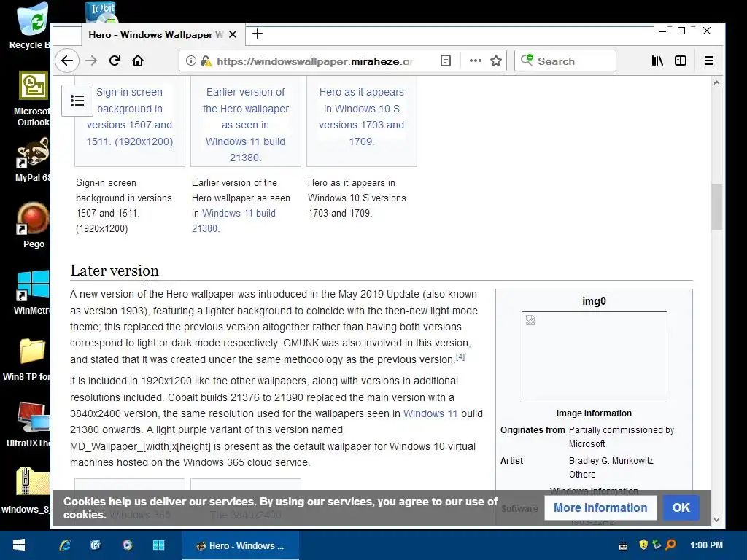This screenshot has height=560, width=747.
Task: Open Win8 TP folder on desktop
Action: (x=27, y=359)
